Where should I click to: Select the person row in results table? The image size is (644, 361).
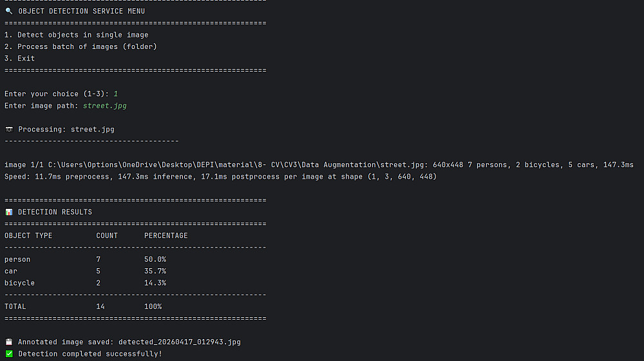tap(17, 259)
